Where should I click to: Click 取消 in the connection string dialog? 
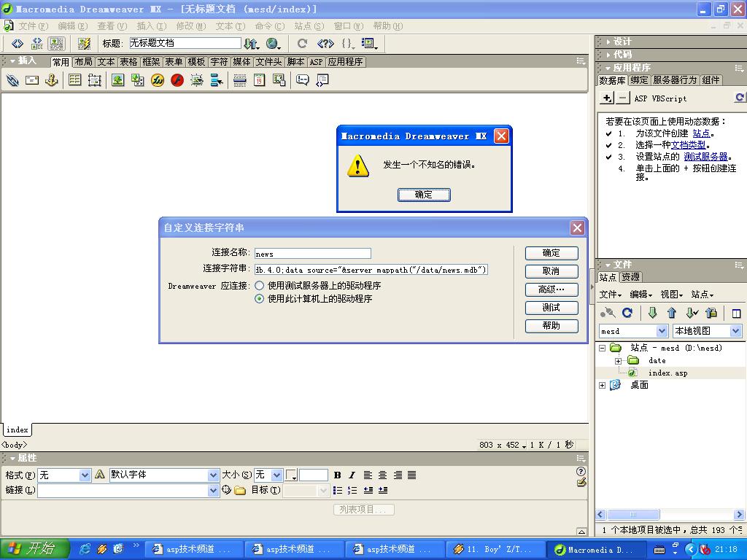coord(551,271)
